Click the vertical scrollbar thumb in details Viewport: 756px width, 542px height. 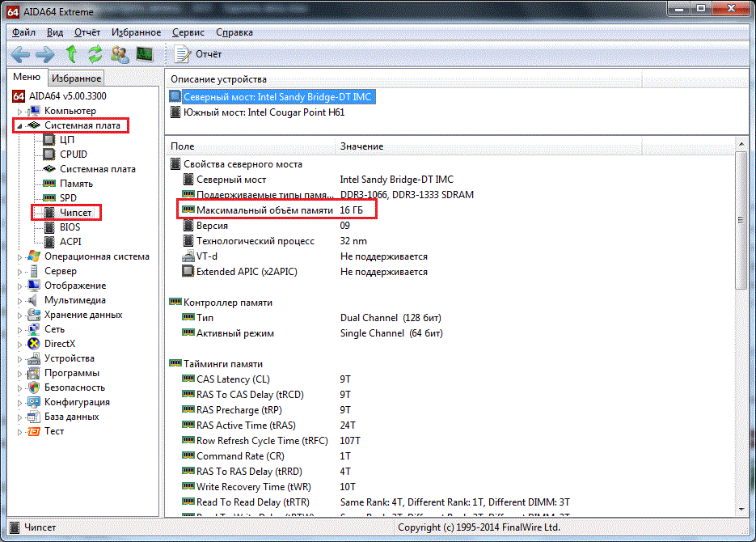741,220
